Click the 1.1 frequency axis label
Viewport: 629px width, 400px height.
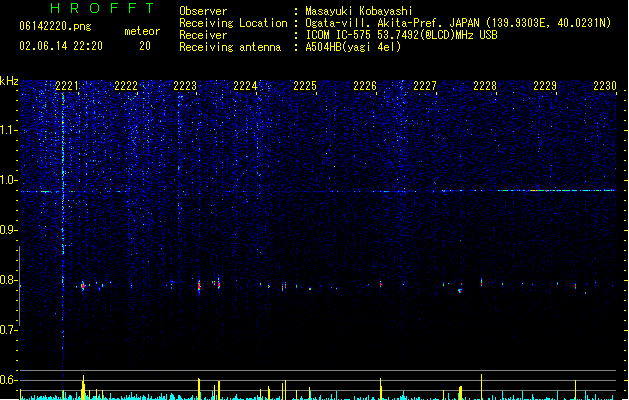pos(8,130)
